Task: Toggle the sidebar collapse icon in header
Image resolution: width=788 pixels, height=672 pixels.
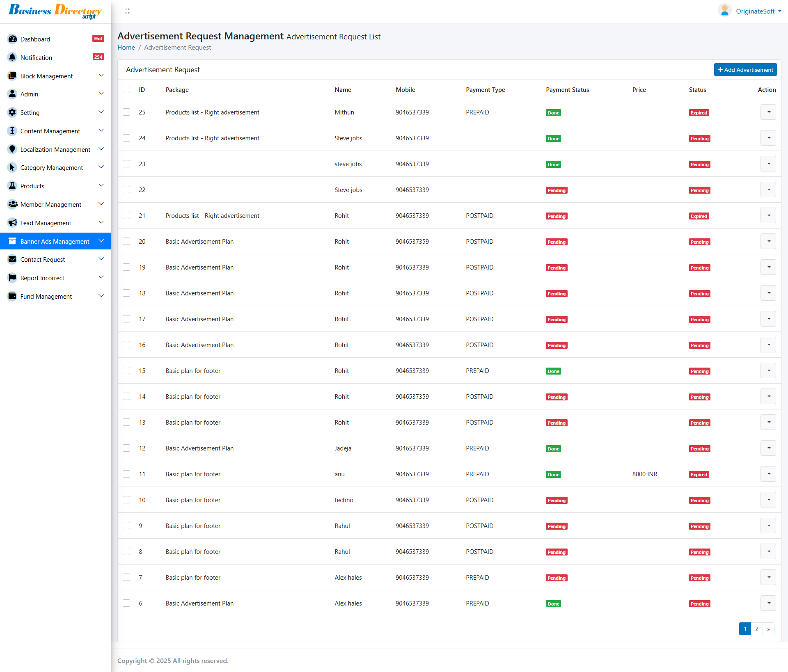Action: [127, 11]
